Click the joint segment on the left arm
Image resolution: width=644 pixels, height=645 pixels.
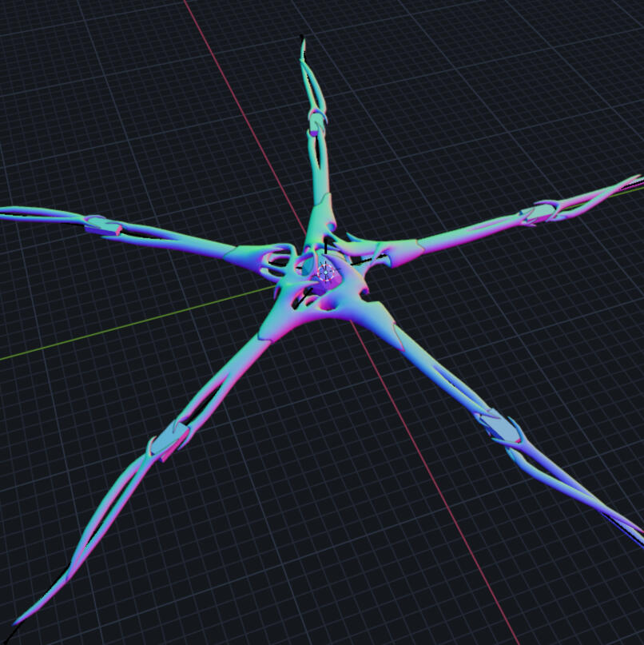point(104,226)
